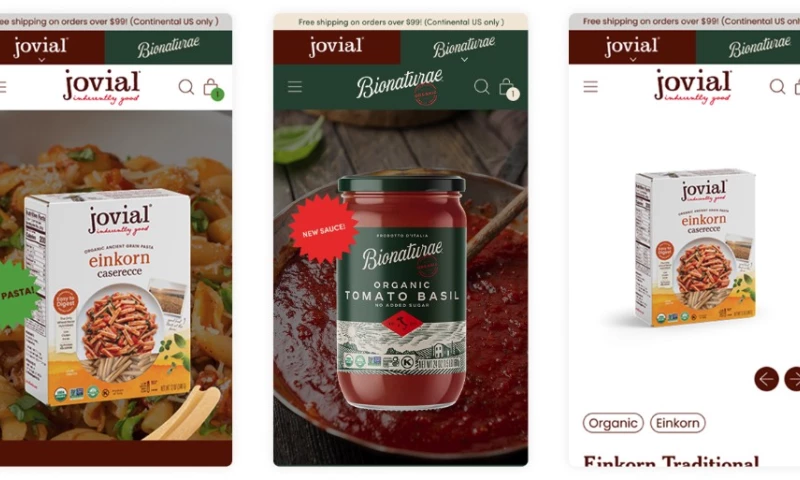The width and height of the screenshot is (800, 480).
Task: Expand chevron under jovial tab in left screen
Action: [42, 60]
